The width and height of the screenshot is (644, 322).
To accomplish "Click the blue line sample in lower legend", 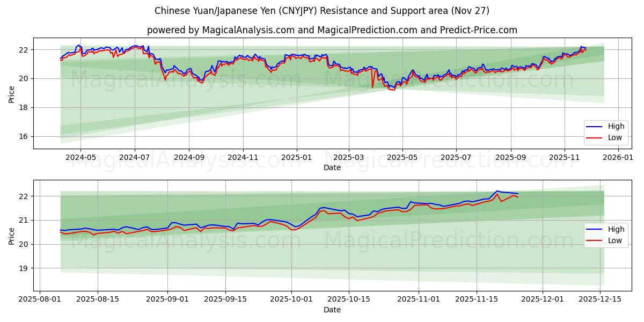I will [x=597, y=229].
